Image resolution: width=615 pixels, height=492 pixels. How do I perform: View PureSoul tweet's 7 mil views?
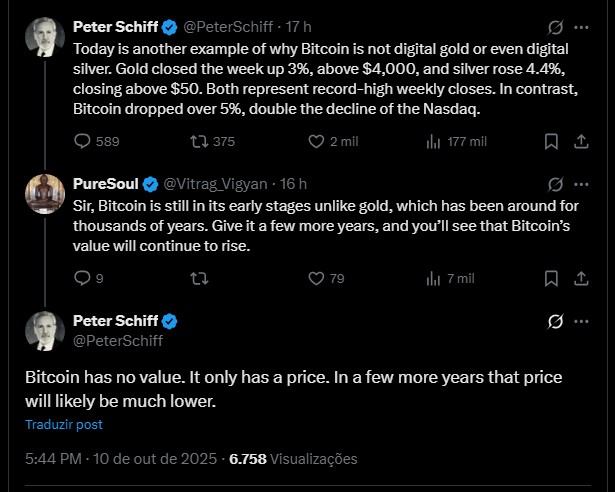tap(433, 279)
